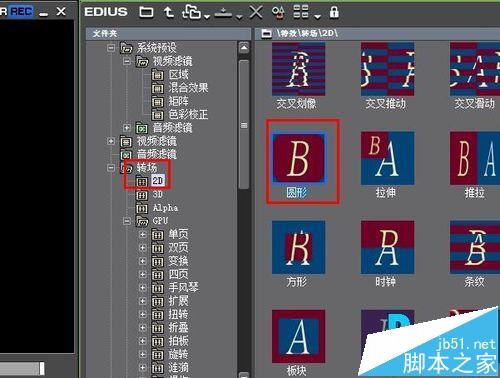
Task: Click the path bar folder icon
Action: coord(266,34)
